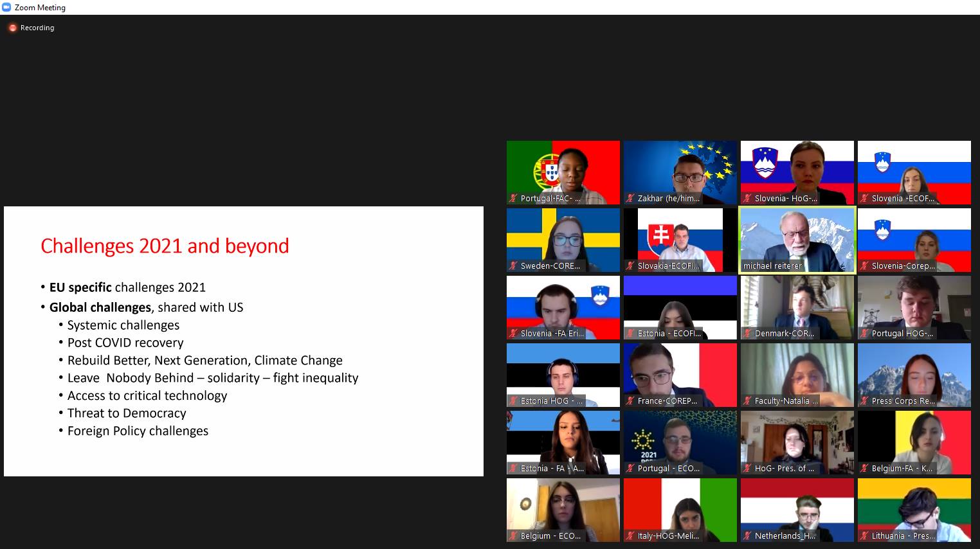The width and height of the screenshot is (980, 549).
Task: Select the Press Corps participant video
Action: tap(914, 373)
